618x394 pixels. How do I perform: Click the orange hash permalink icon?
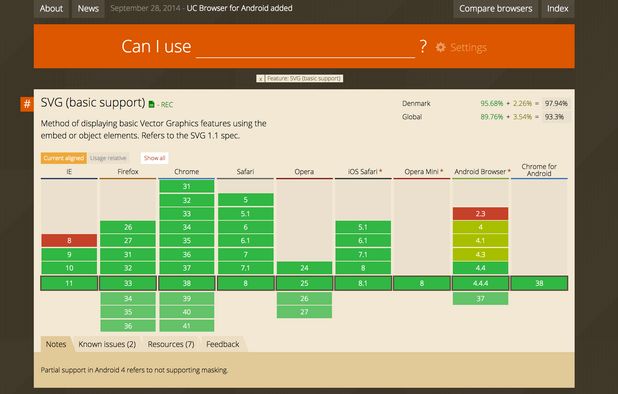click(x=27, y=104)
